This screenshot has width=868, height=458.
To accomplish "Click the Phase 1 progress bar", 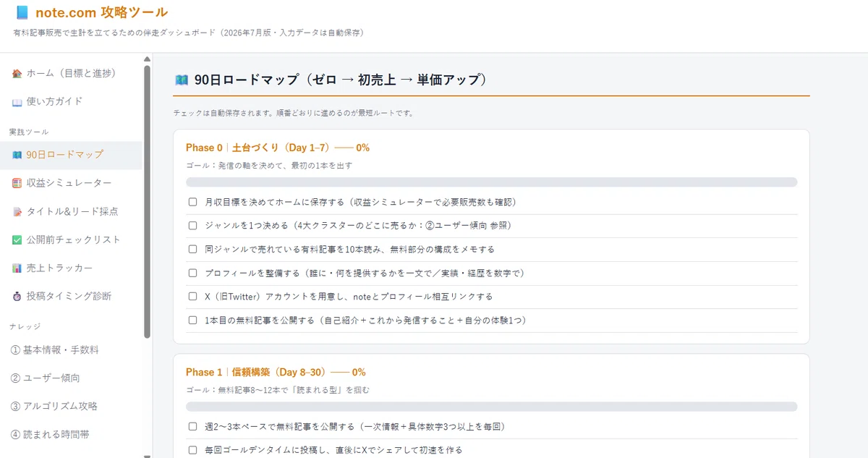I will click(x=492, y=407).
